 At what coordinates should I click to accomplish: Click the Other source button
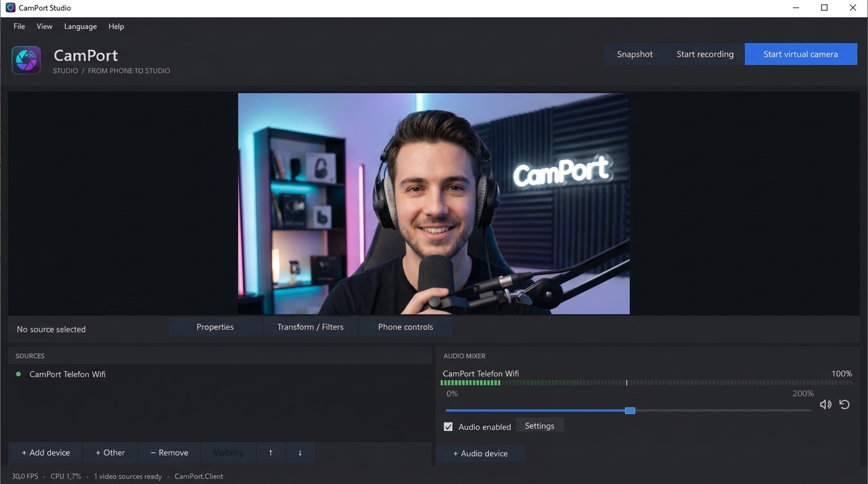pos(110,452)
